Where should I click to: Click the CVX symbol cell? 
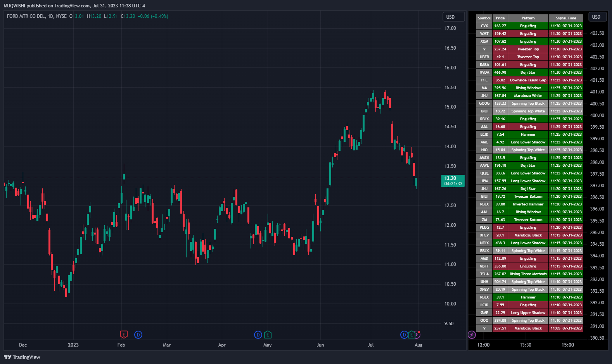(x=484, y=26)
